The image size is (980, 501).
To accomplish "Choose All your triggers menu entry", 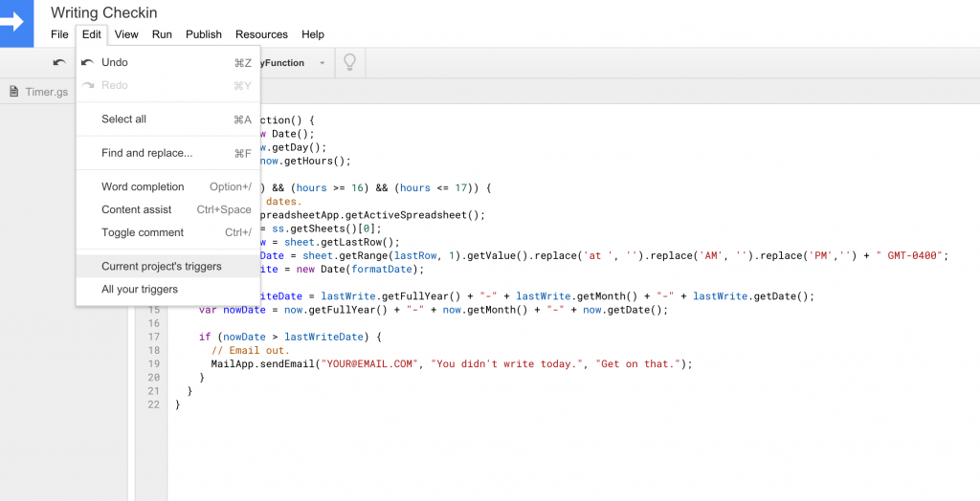I will click(140, 290).
